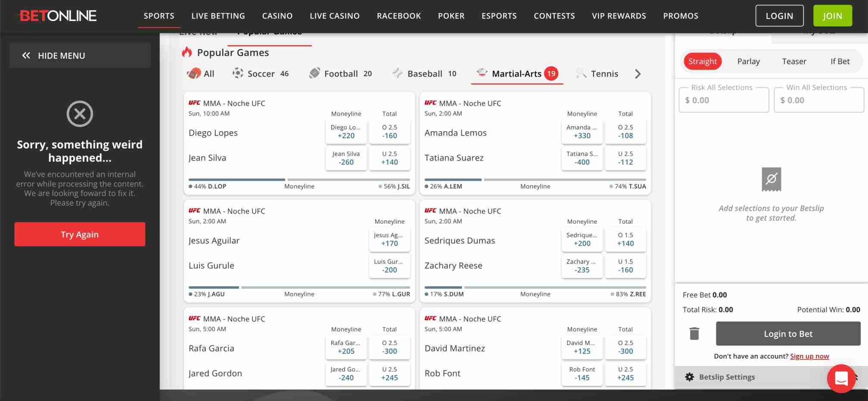Select Parlay bet type
The height and width of the screenshot is (401, 868).
(748, 62)
